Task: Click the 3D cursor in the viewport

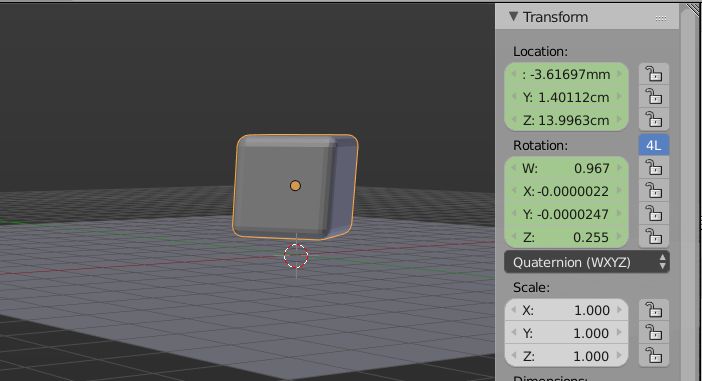Action: click(x=296, y=256)
